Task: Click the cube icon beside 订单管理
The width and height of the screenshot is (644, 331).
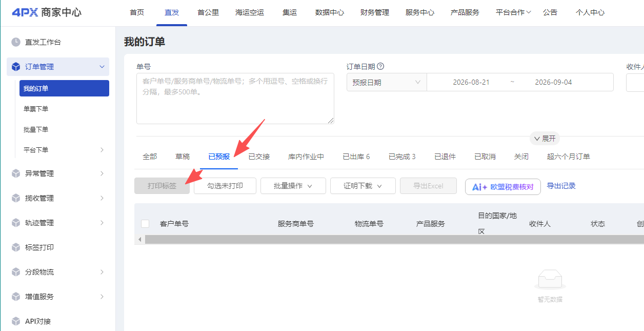Action: 16,67
